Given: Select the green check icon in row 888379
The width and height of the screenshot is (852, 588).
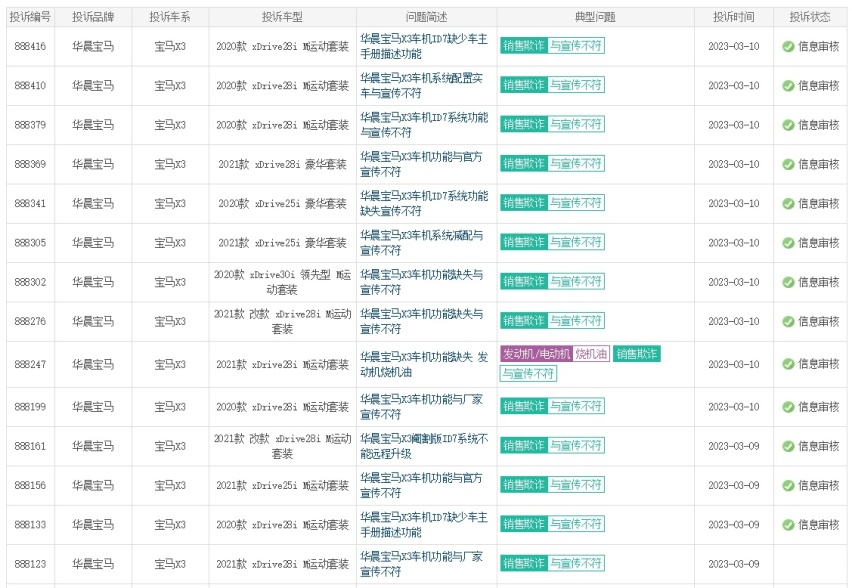Looking at the screenshot, I should pyautogui.click(x=788, y=125).
